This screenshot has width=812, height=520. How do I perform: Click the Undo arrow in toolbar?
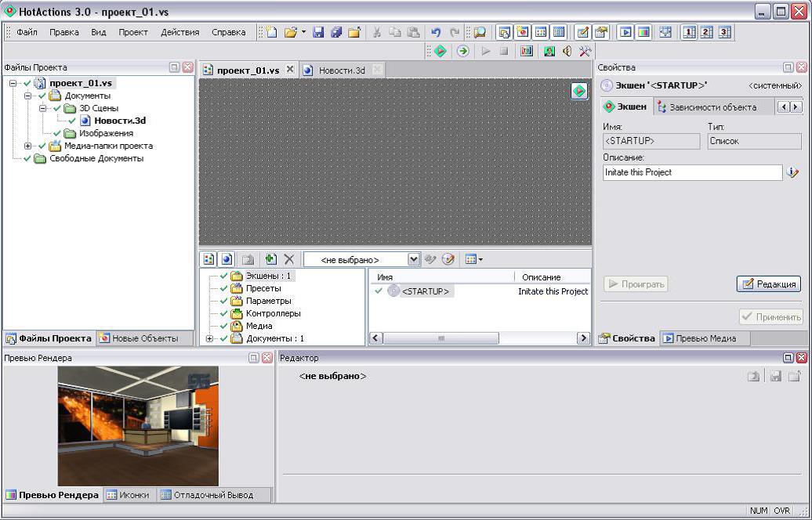coord(436,32)
